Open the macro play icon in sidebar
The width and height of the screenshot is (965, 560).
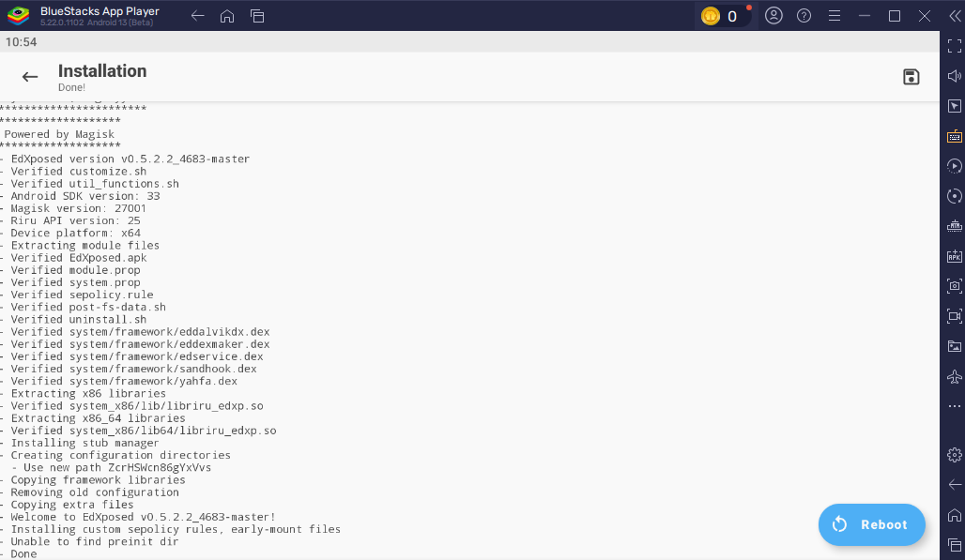pos(955,166)
